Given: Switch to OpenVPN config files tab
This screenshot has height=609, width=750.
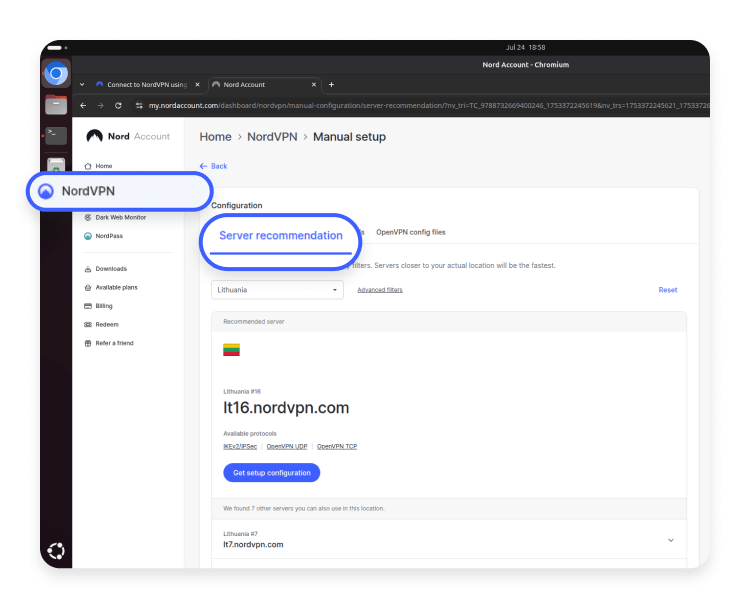Looking at the screenshot, I should (411, 233).
